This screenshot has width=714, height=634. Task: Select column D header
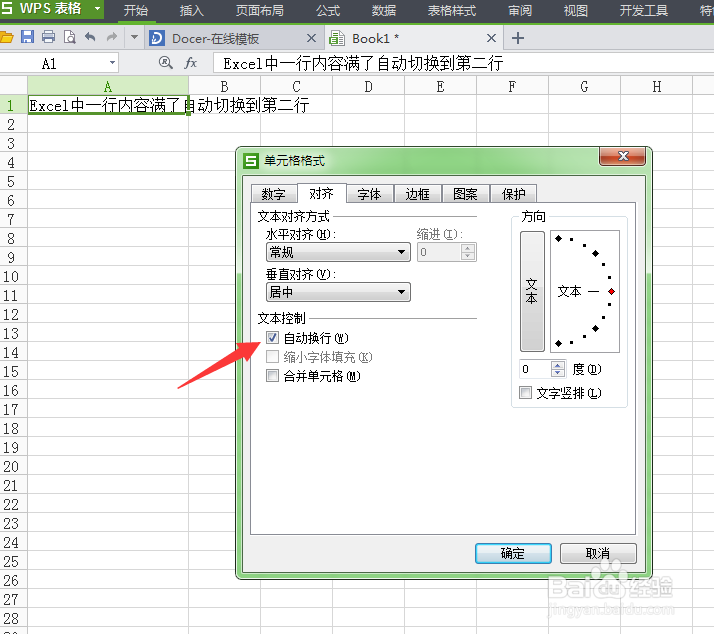tap(368, 86)
